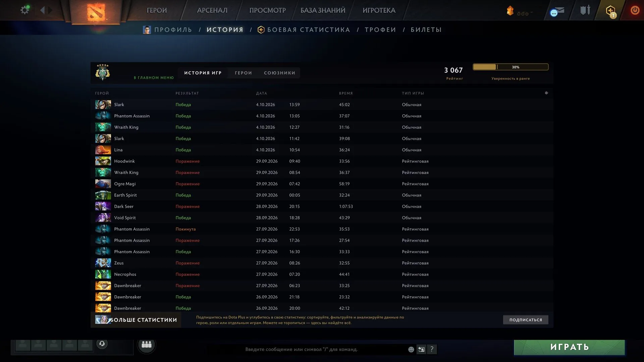
Task: Switch to the ПРОФИЛЬ tab
Action: [167, 30]
